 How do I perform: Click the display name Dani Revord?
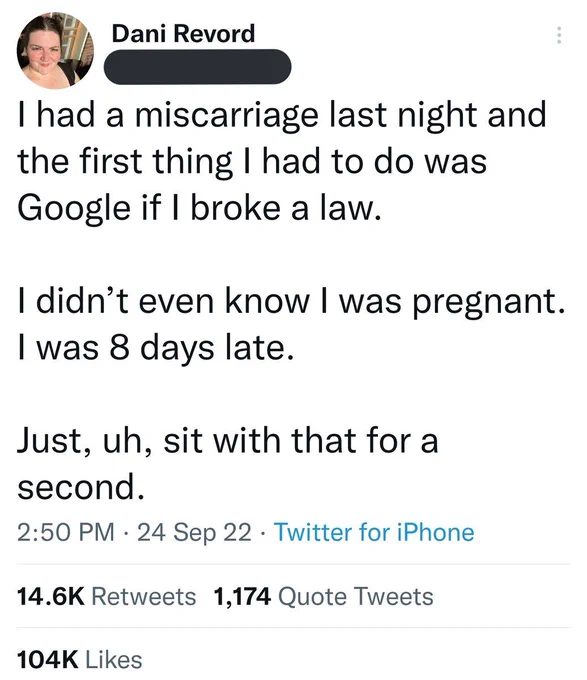[183, 33]
